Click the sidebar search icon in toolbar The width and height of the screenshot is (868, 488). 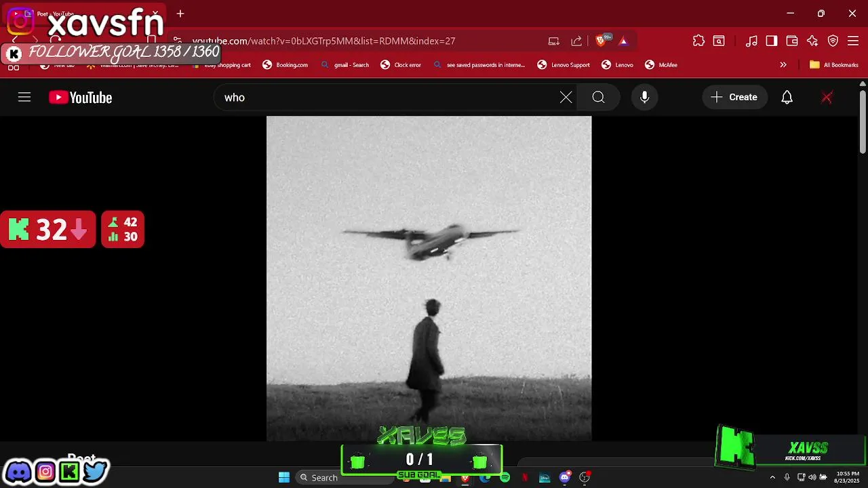click(719, 41)
